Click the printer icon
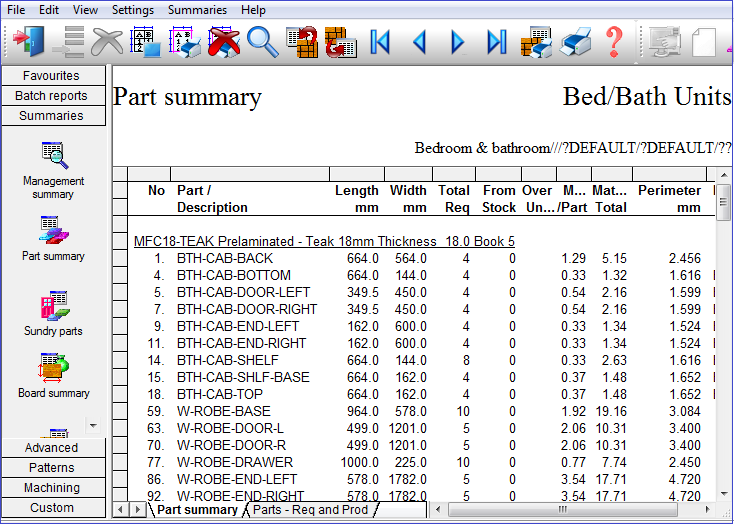 pyautogui.click(x=575, y=41)
